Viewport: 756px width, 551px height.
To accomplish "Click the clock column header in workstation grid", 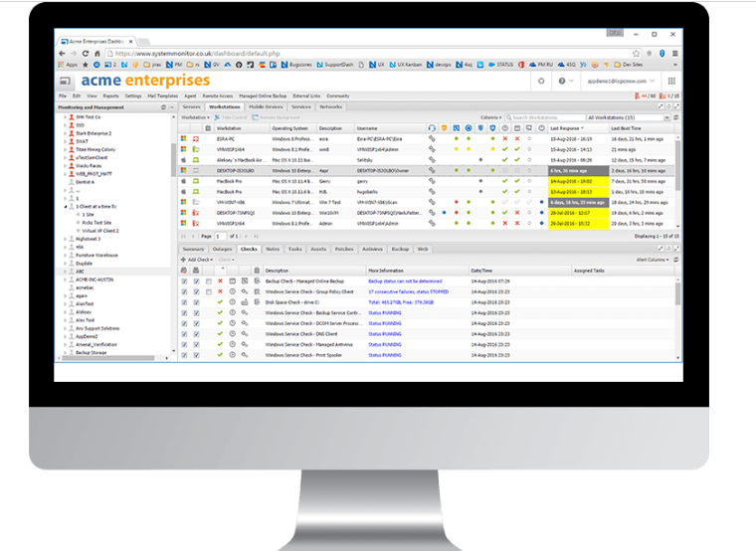I will pos(504,128).
